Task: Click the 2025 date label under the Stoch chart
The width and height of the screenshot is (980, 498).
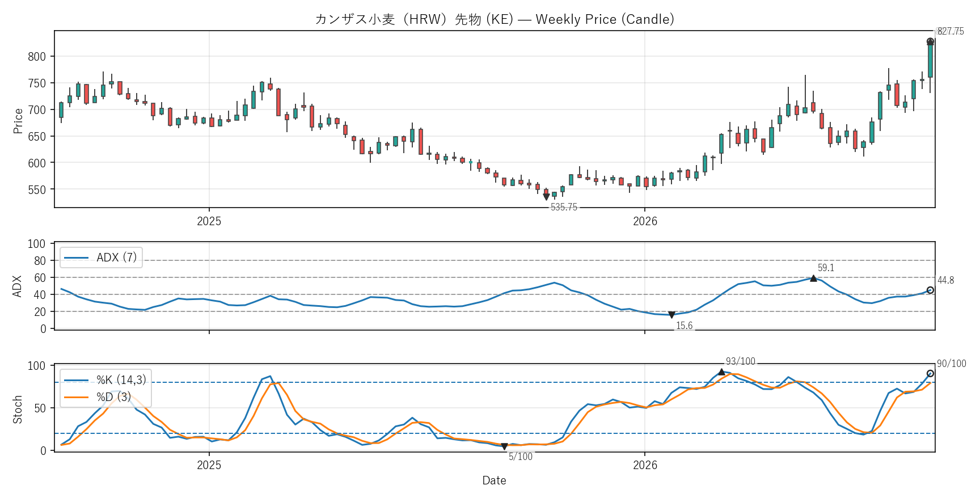Action: coord(209,465)
